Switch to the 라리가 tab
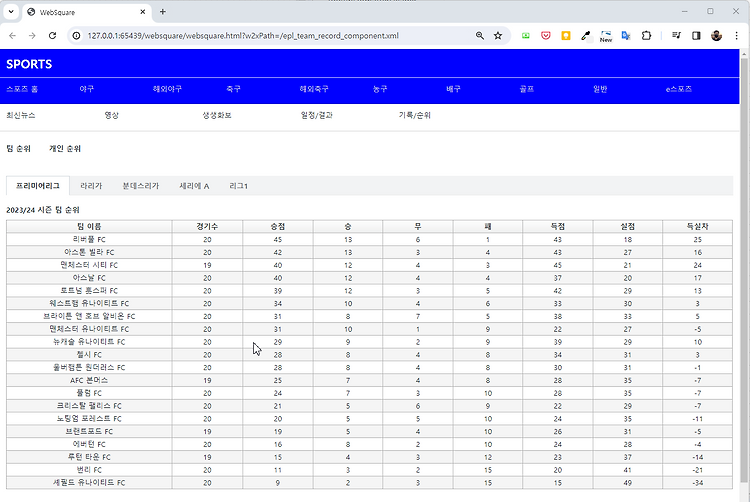The width and height of the screenshot is (750, 502). 91,186
